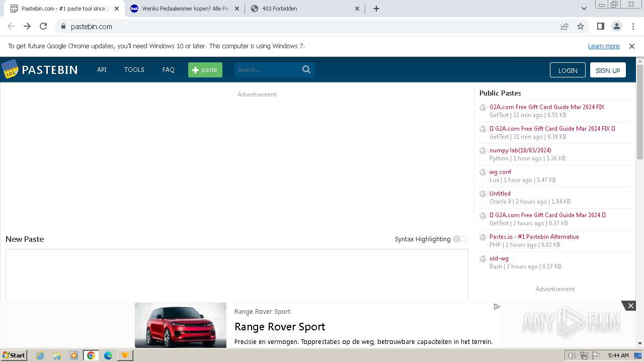Click globe icon beside numpy lab paste
The width and height of the screenshot is (644, 362).
pyautogui.click(x=483, y=151)
